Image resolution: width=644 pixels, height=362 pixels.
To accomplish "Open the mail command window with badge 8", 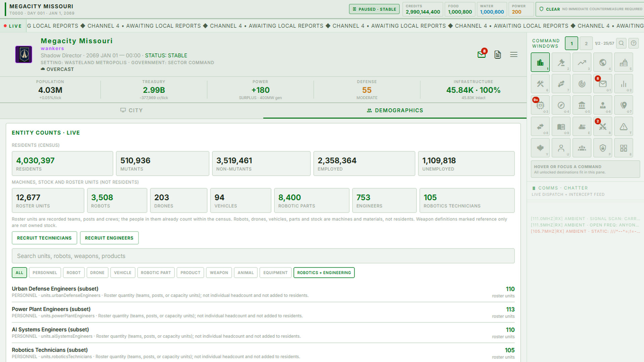I will pos(602,84).
